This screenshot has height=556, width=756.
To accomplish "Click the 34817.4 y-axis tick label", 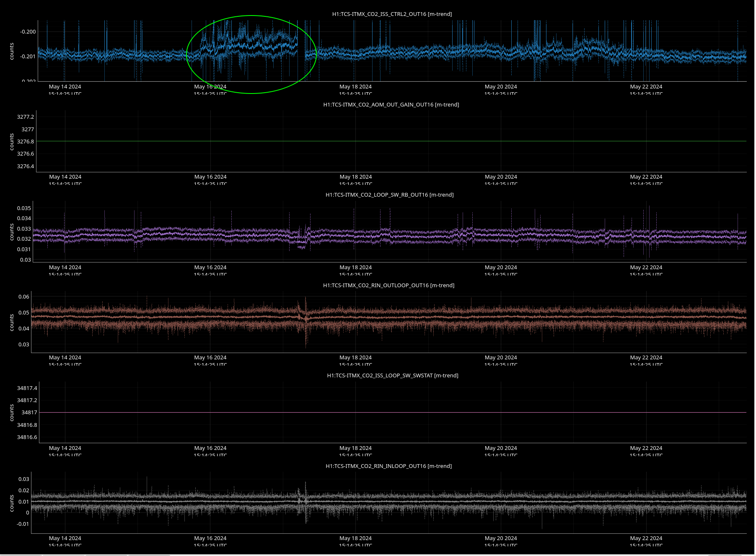I will [27, 388].
